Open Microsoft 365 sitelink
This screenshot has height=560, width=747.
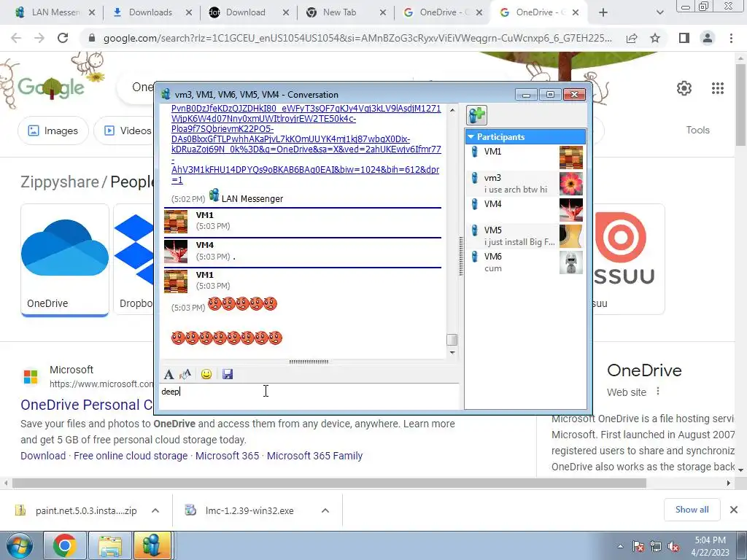pos(228,456)
